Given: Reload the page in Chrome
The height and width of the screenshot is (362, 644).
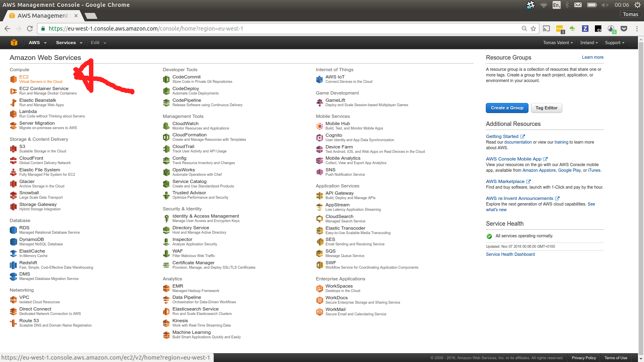Looking at the screenshot, I should (x=30, y=29).
